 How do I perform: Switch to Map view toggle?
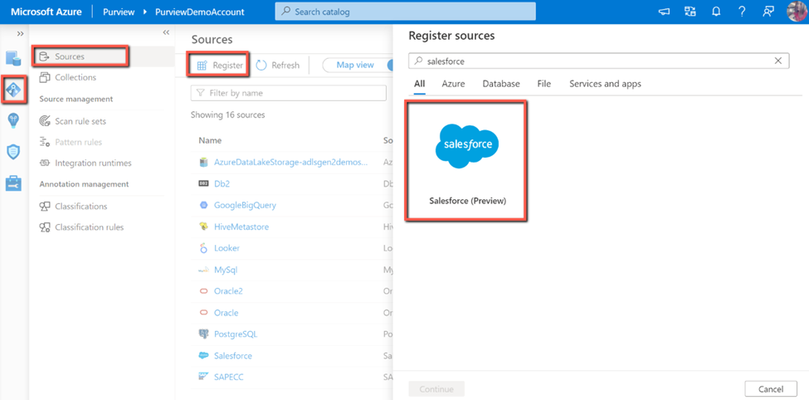[355, 65]
